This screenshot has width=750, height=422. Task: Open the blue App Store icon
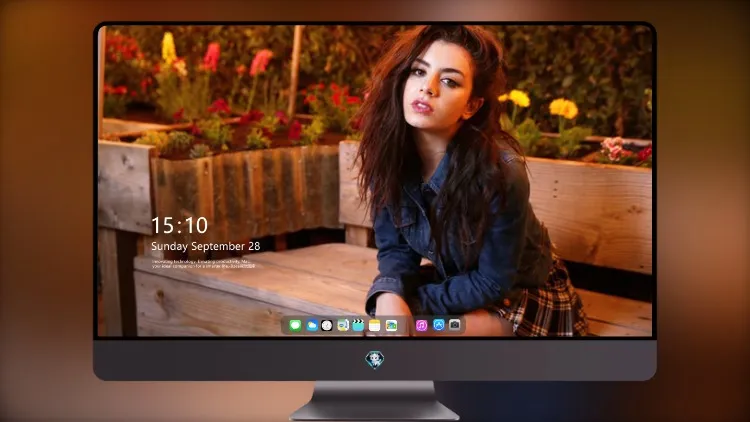439,325
